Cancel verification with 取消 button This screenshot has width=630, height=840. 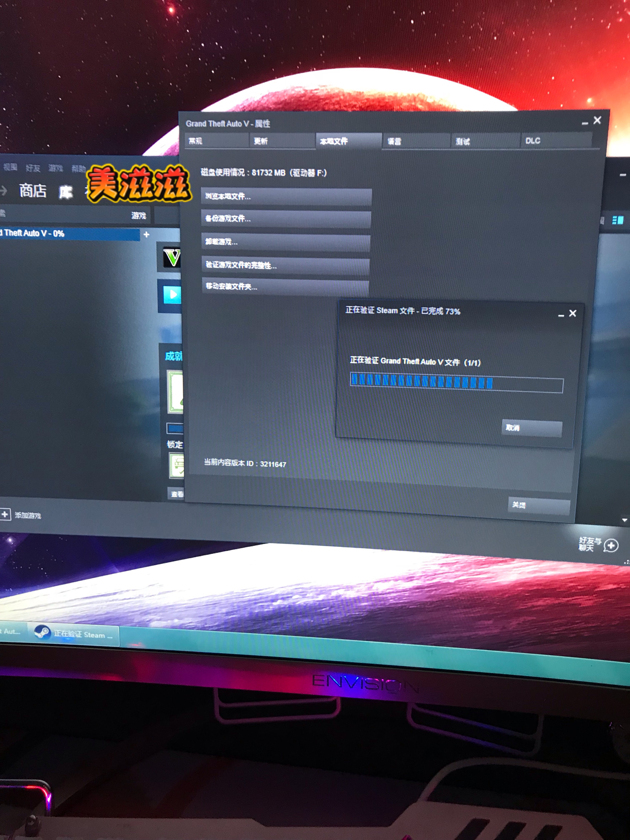(x=532, y=428)
